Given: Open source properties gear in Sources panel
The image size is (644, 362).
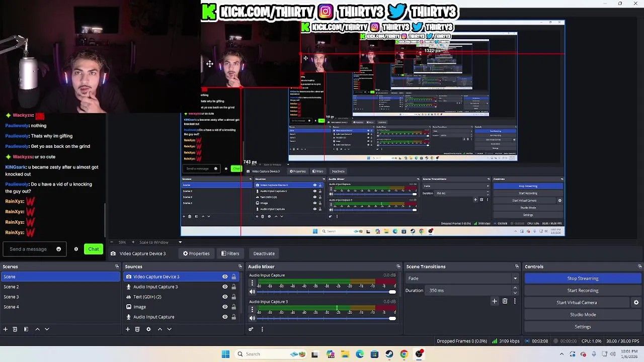Looking at the screenshot, I should 148,329.
